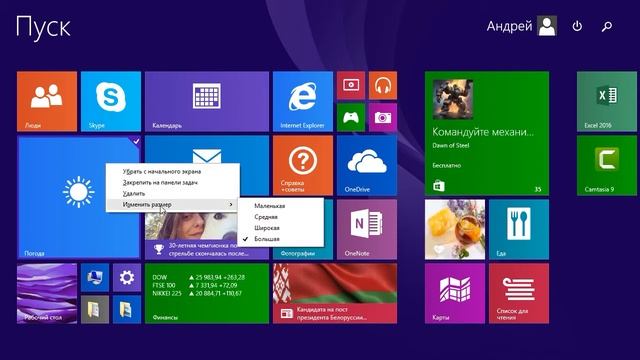Open the Андрей user account menu
The height and width of the screenshot is (360, 640).
(x=521, y=26)
